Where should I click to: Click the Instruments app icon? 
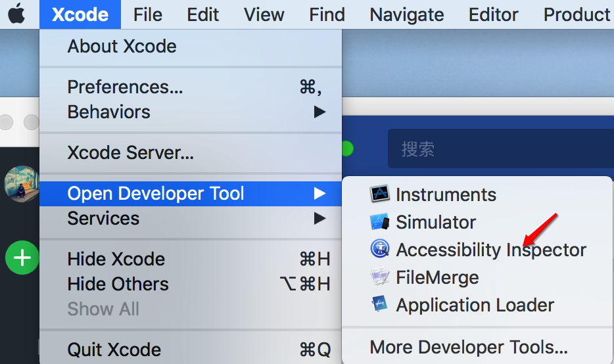click(379, 194)
